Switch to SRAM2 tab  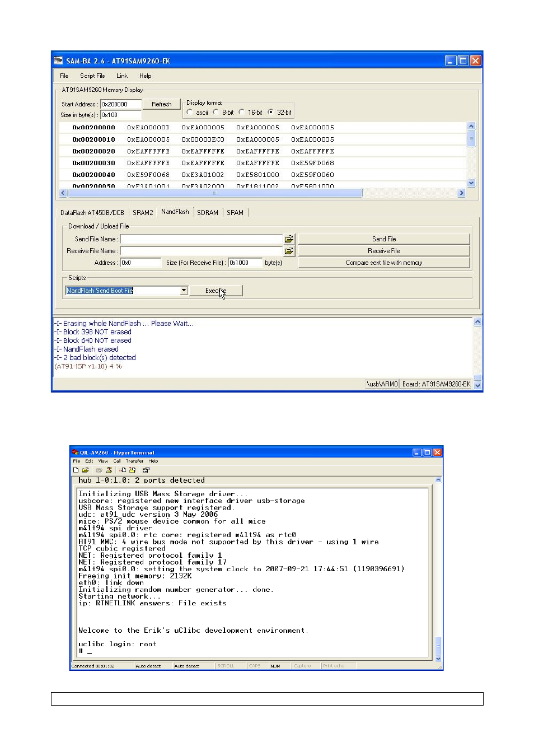pos(143,213)
